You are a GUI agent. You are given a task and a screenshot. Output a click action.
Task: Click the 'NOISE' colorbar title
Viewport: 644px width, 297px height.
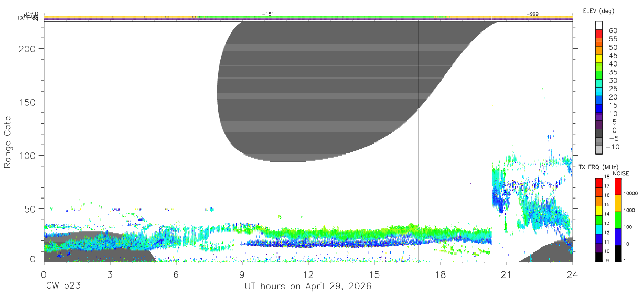click(621, 173)
